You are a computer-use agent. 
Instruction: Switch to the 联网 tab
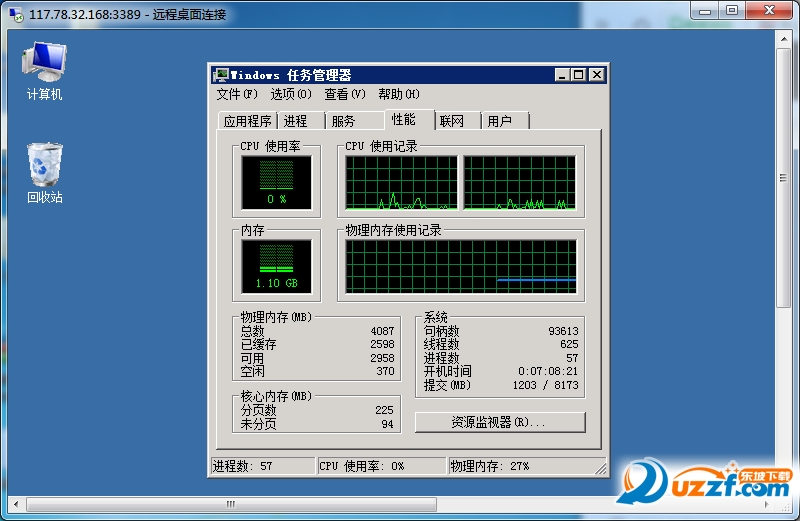click(457, 121)
